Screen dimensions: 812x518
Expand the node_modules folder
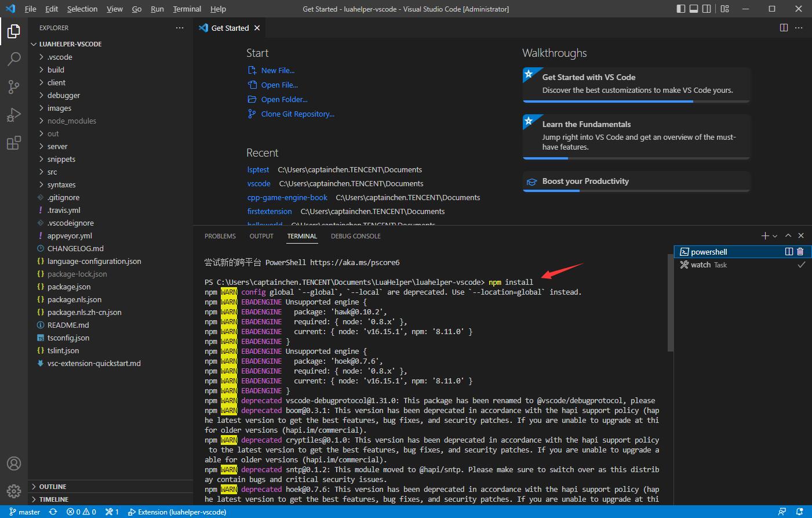(110, 121)
